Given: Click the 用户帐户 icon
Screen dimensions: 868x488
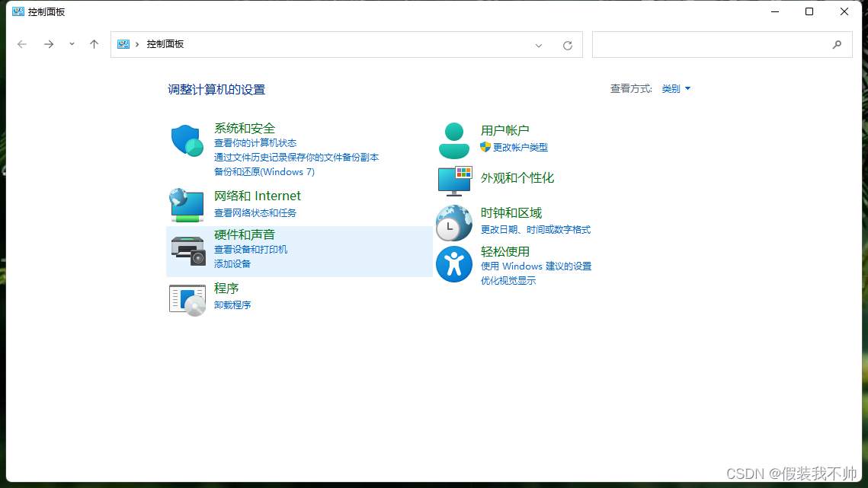Looking at the screenshot, I should pyautogui.click(x=454, y=139).
